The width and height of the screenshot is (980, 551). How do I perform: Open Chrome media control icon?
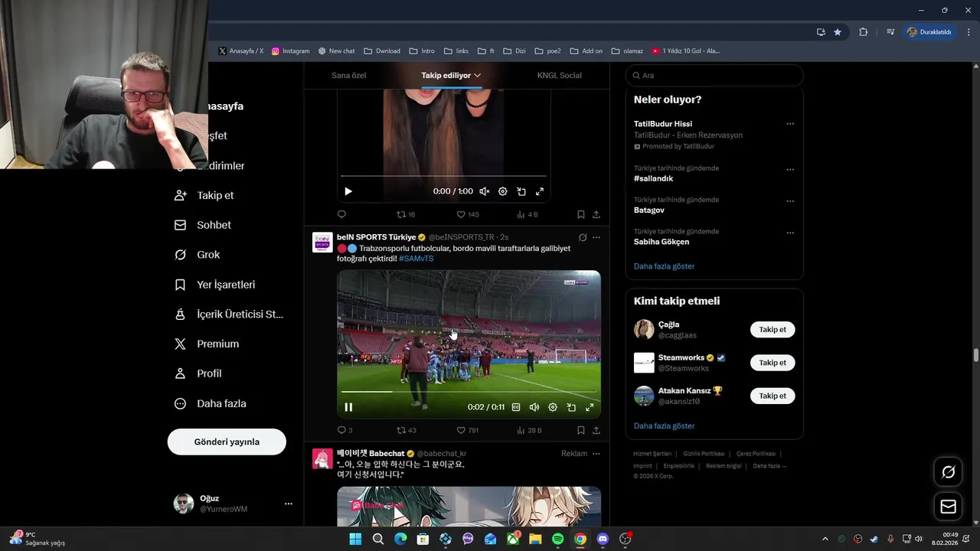(890, 32)
